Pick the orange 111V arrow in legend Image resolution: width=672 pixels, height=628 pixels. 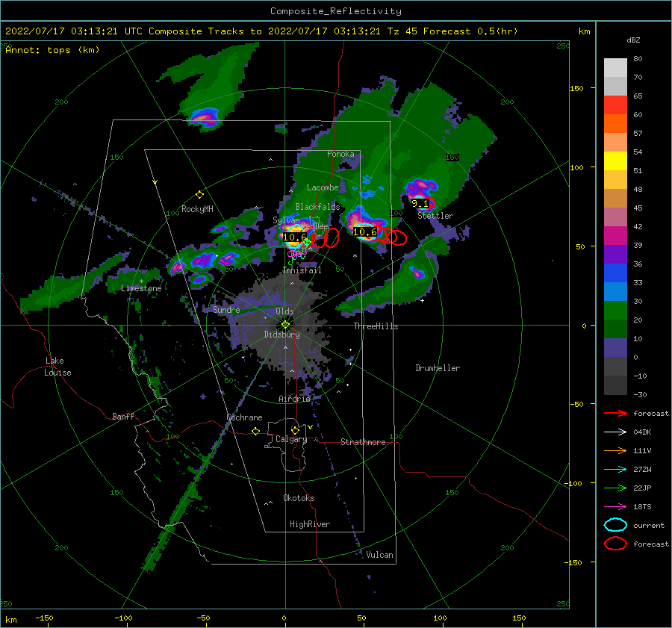tap(615, 450)
